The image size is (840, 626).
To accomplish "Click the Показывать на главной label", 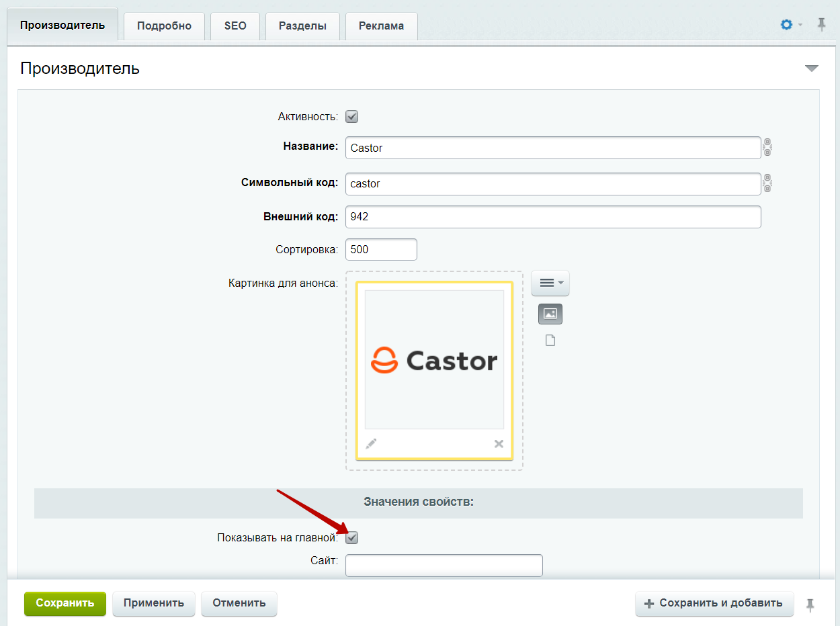I will (x=278, y=537).
